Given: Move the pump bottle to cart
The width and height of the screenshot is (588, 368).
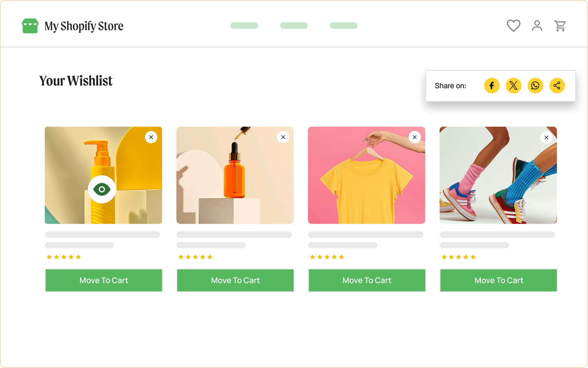Looking at the screenshot, I should tap(103, 280).
